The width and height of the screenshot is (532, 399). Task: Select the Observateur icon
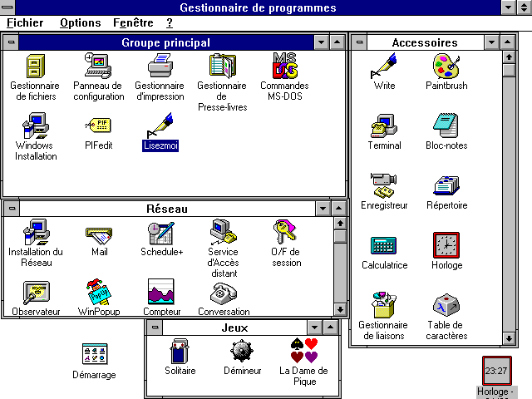pos(37,293)
